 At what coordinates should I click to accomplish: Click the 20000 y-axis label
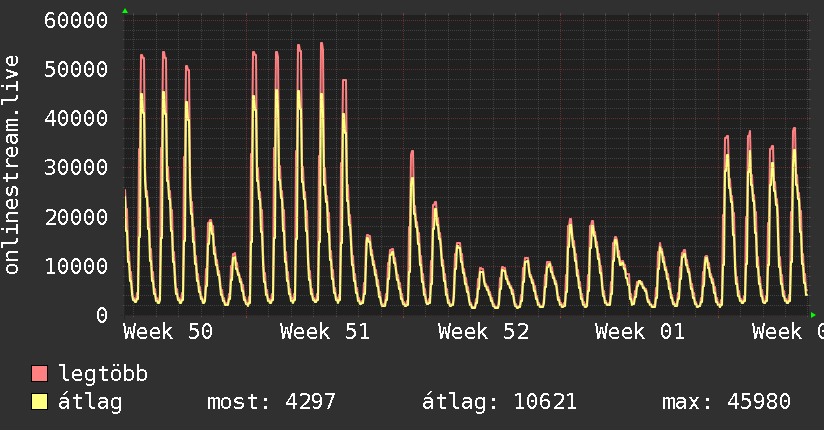[x=76, y=217]
